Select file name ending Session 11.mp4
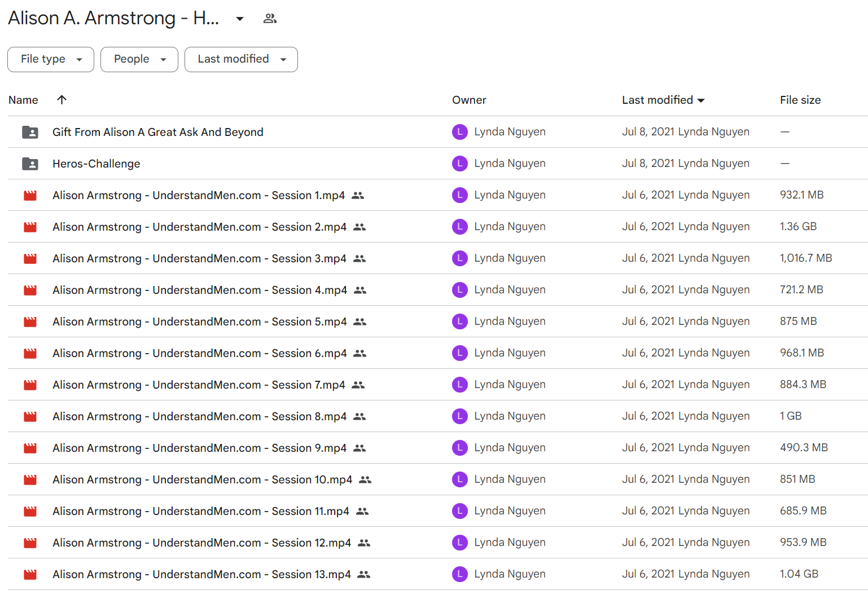 click(x=201, y=511)
